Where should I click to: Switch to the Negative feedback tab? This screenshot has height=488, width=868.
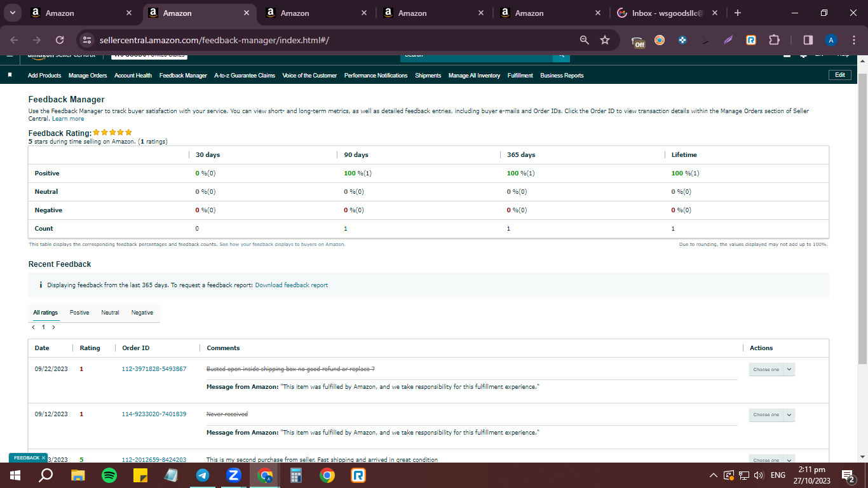[142, 313]
